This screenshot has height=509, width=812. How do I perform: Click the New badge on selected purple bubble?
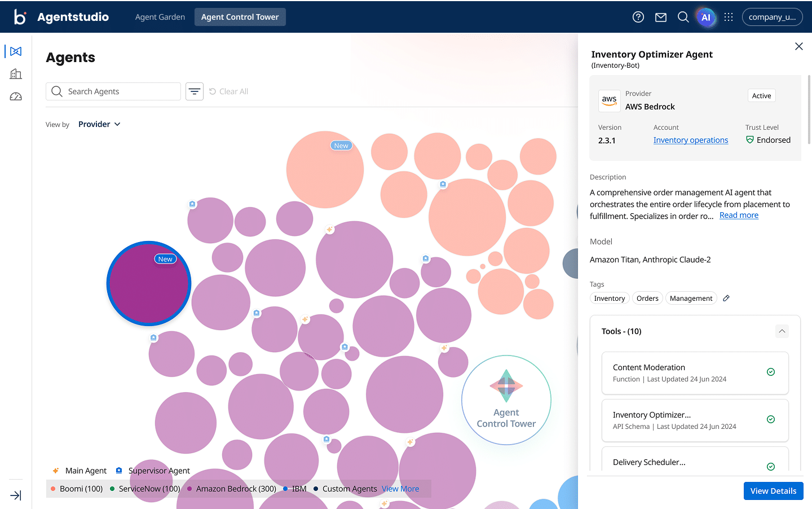(x=165, y=259)
